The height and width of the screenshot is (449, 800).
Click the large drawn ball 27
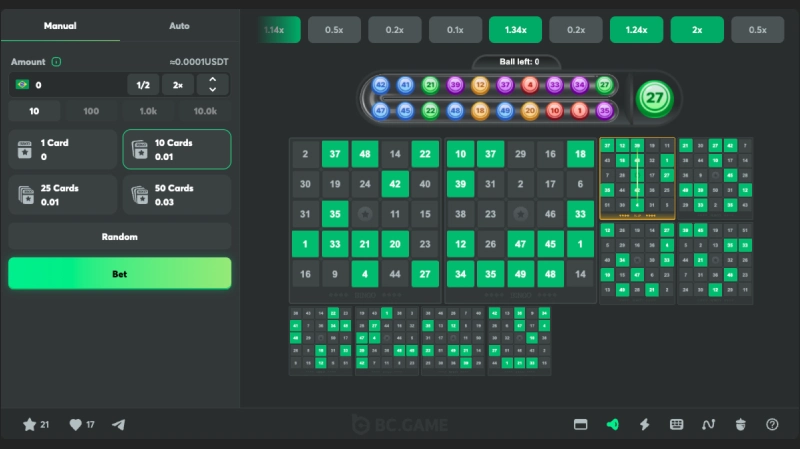[x=655, y=98]
